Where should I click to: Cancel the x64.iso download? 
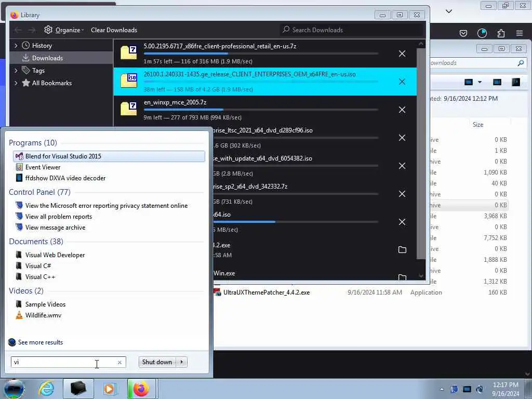tap(402, 222)
